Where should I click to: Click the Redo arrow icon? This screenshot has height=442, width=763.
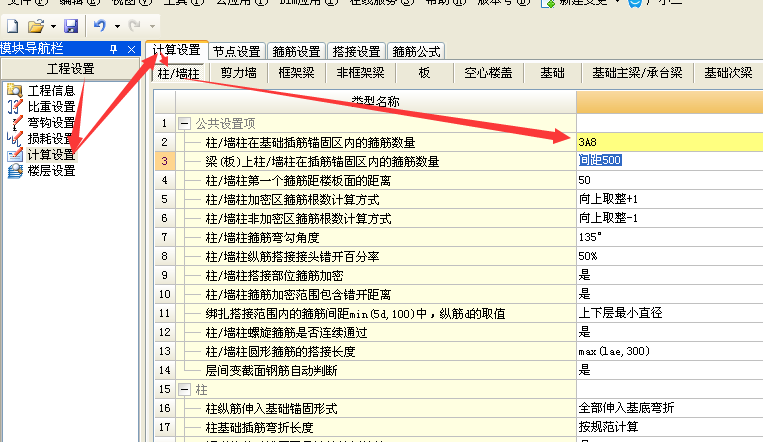pyautogui.click(x=134, y=26)
